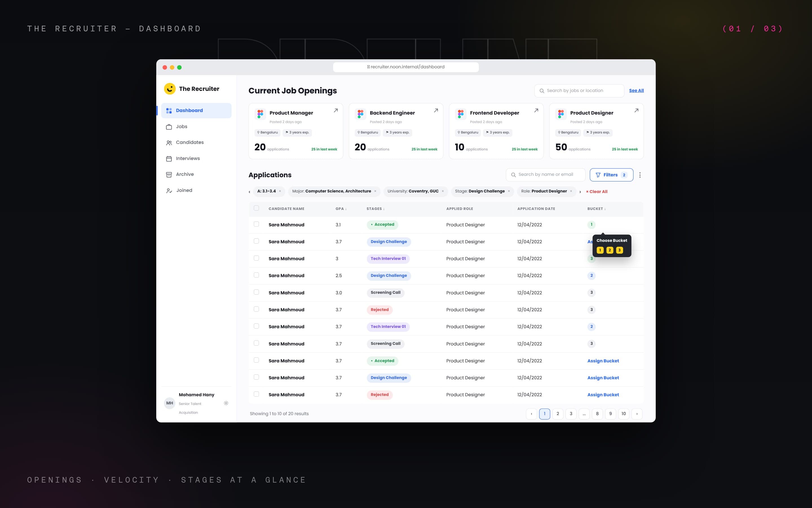Open Candidates in the sidebar
Screen dimensions: 812x508
[196, 143]
